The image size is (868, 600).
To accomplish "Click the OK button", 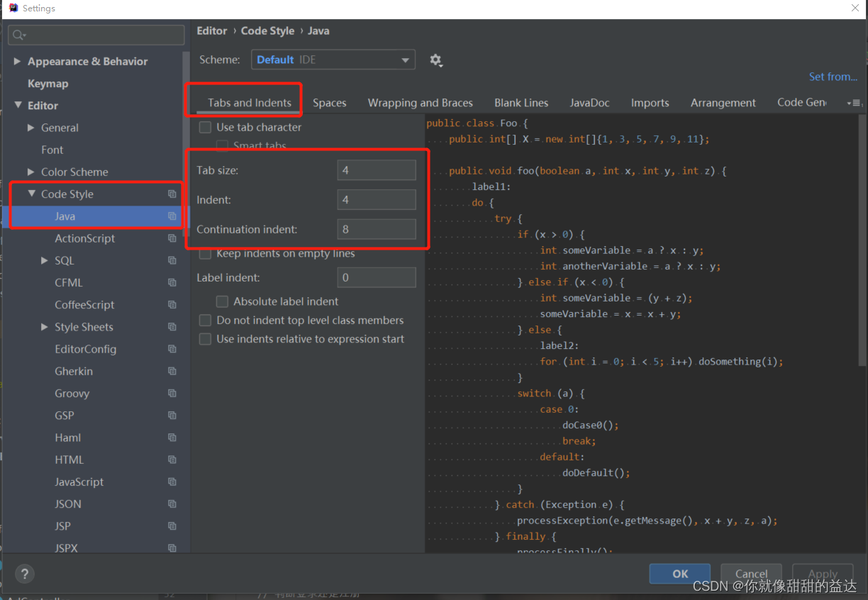I will (x=680, y=574).
